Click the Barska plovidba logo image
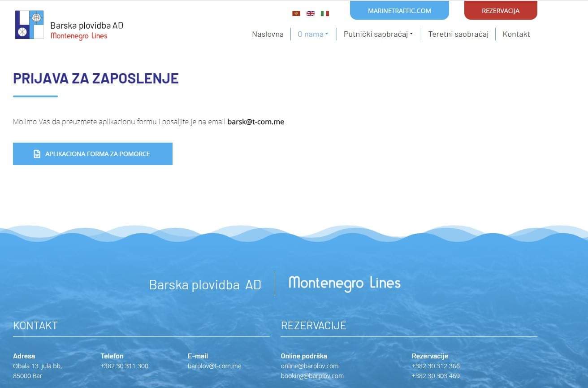This screenshot has height=388, width=588. pyautogui.click(x=30, y=25)
